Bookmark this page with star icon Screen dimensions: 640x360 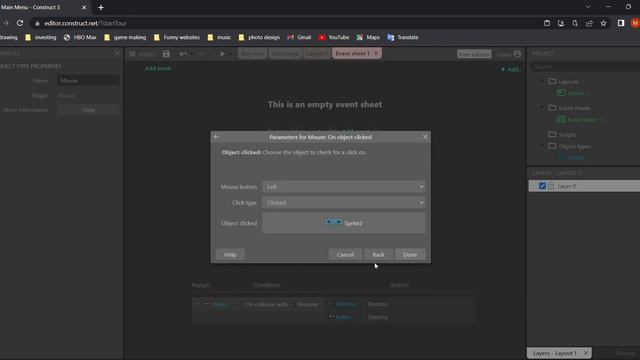pyautogui.click(x=603, y=23)
